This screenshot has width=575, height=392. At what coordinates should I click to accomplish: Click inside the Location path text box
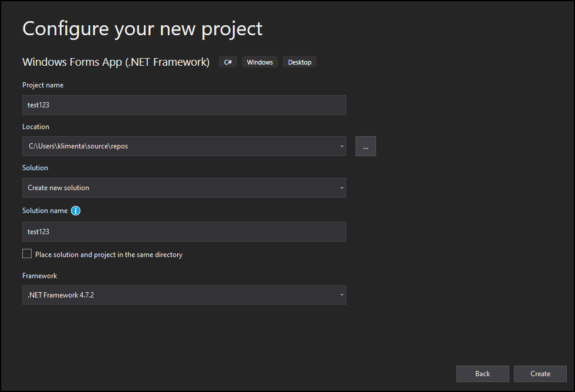(x=180, y=146)
